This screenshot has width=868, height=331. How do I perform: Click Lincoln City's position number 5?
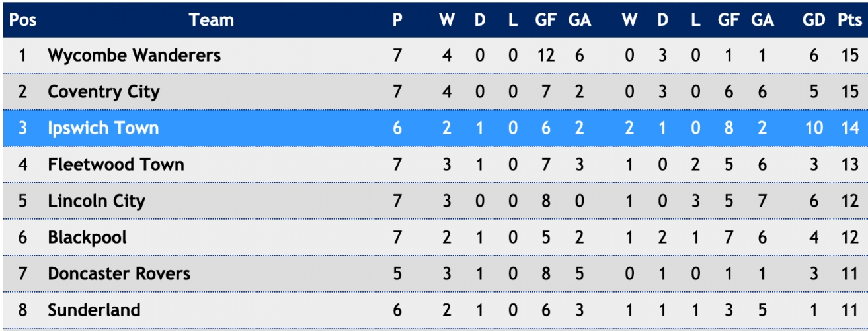[x=22, y=201]
